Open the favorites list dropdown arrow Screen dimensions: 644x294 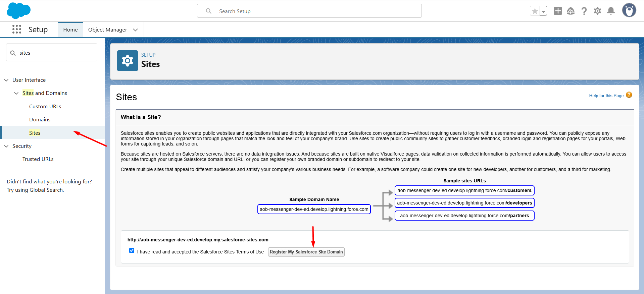point(543,11)
